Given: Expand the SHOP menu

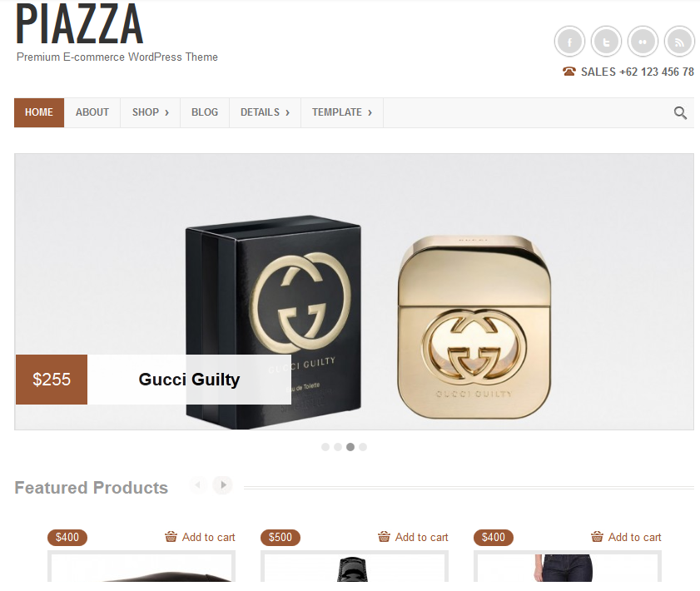Looking at the screenshot, I should (x=151, y=112).
